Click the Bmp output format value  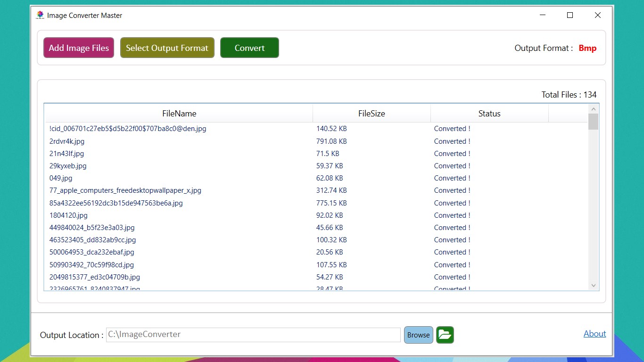pyautogui.click(x=587, y=48)
